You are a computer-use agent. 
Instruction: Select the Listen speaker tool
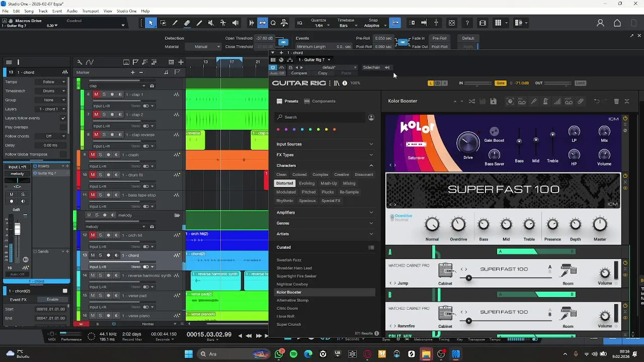coord(235,23)
